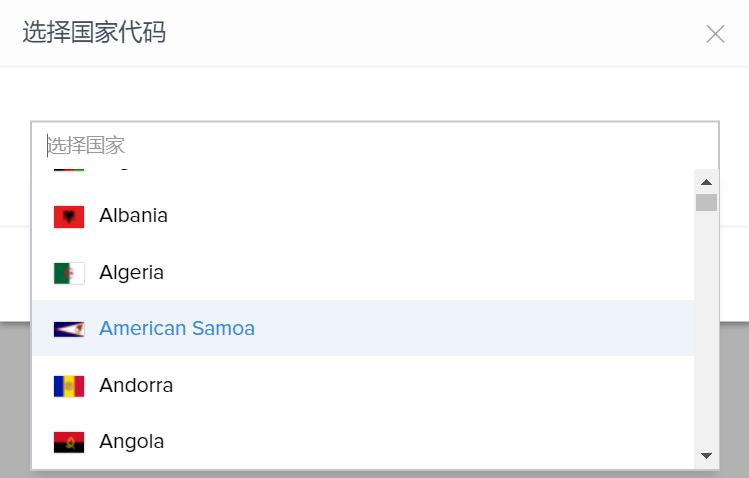Click the country list scrollbar thumb
Image resolution: width=749 pixels, height=478 pixels.
tap(706, 203)
